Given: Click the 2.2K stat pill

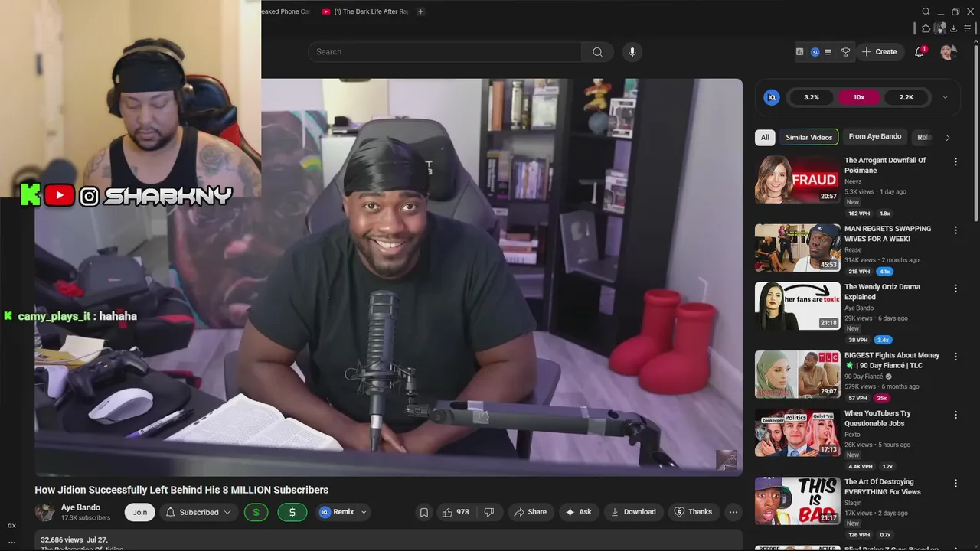Looking at the screenshot, I should click(906, 97).
